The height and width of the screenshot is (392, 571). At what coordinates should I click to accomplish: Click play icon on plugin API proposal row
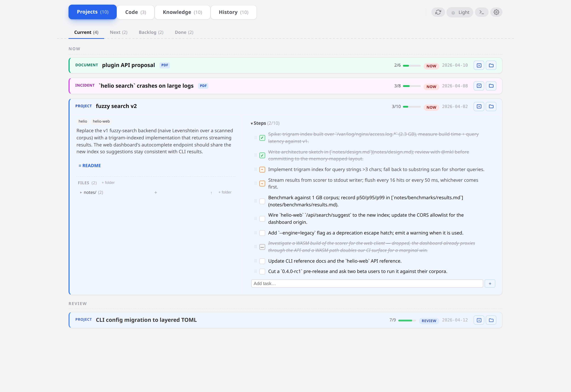pos(479,65)
